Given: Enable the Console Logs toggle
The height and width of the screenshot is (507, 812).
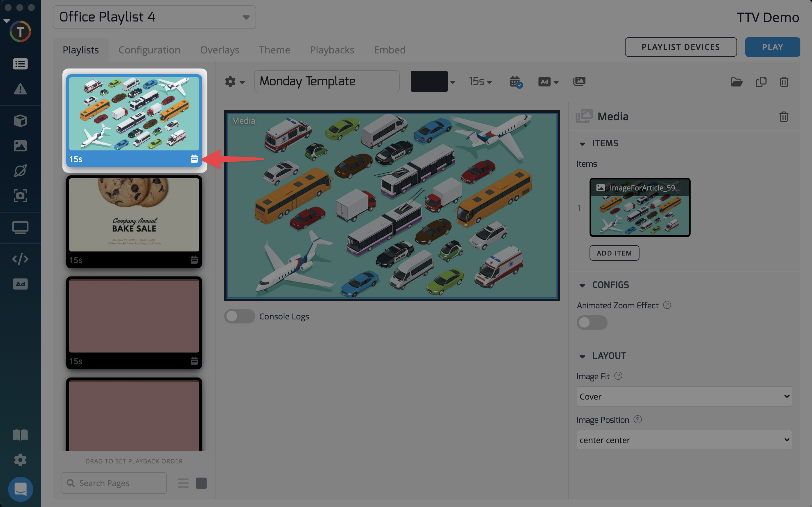Looking at the screenshot, I should click(239, 316).
